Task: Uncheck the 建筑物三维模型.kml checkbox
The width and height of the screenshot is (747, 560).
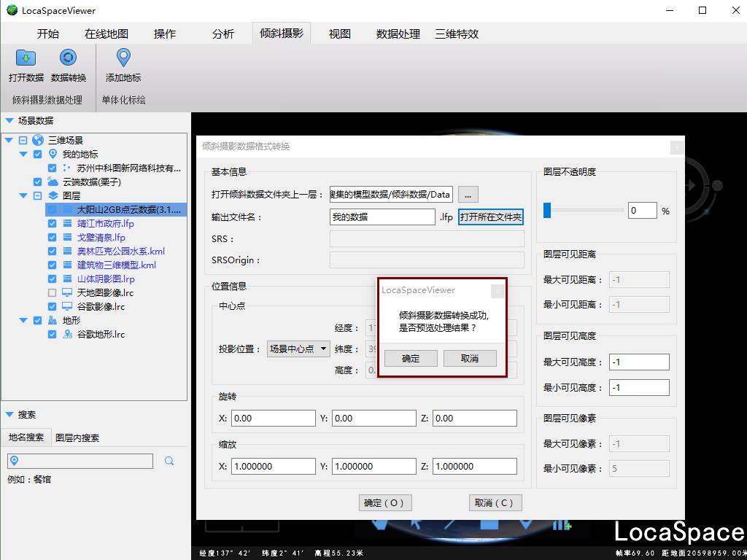Action: [x=53, y=265]
